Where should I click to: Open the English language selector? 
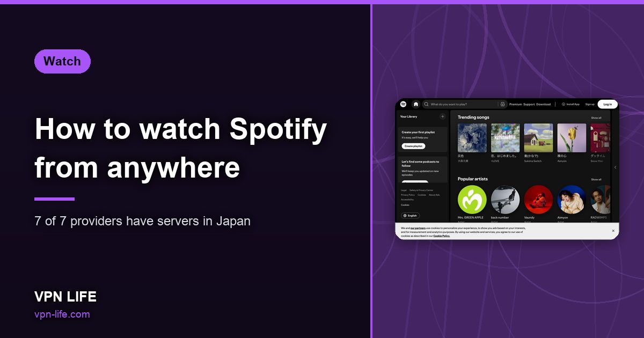[411, 216]
